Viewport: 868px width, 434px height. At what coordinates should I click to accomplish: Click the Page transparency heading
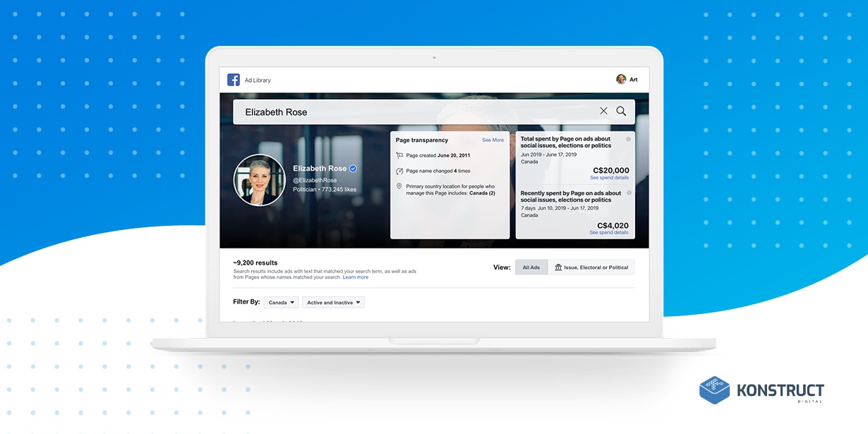coord(422,140)
